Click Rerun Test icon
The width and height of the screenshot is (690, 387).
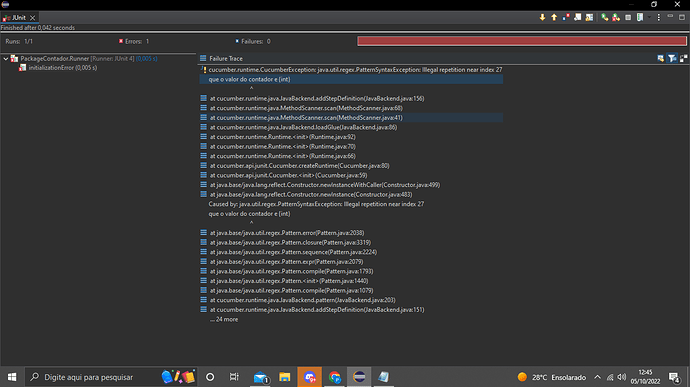pos(605,17)
